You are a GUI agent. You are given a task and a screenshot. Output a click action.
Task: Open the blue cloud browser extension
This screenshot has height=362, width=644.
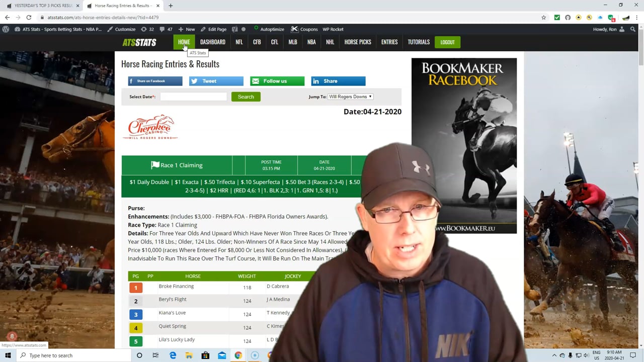click(600, 17)
